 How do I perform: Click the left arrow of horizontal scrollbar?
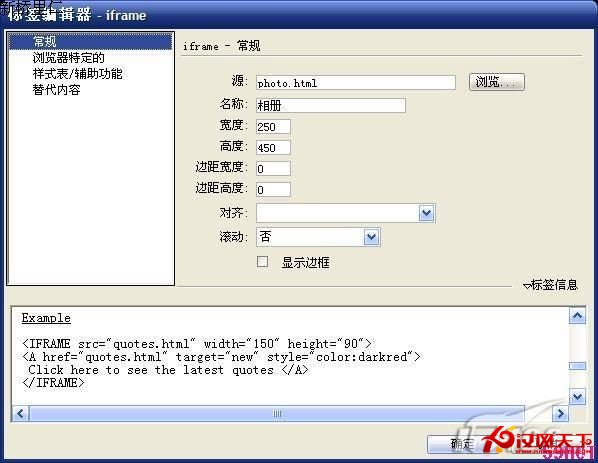coord(21,413)
